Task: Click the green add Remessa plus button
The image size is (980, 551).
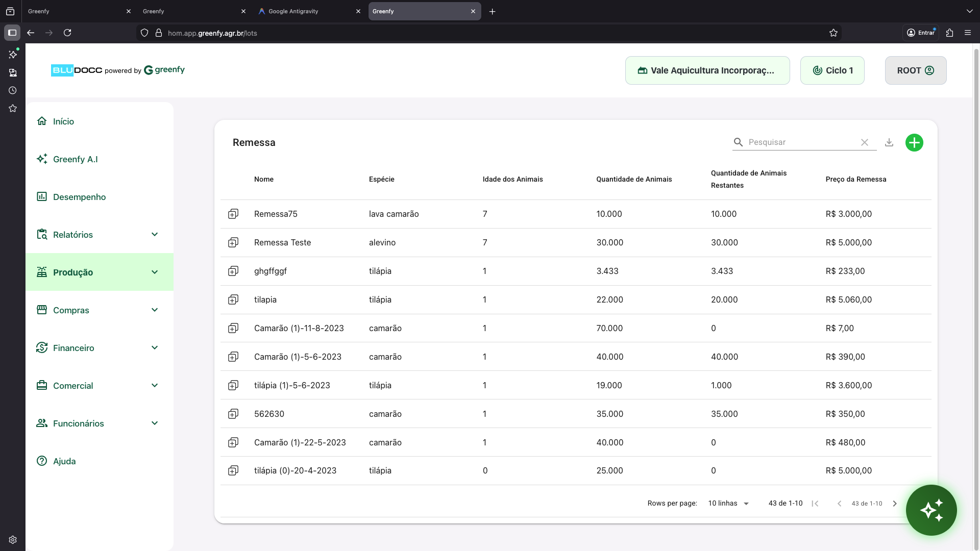Action: coord(914,142)
